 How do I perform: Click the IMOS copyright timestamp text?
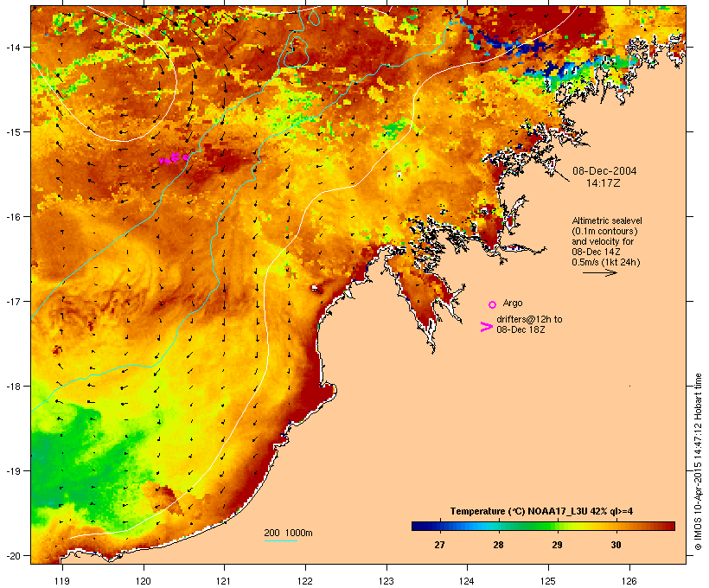click(698, 462)
